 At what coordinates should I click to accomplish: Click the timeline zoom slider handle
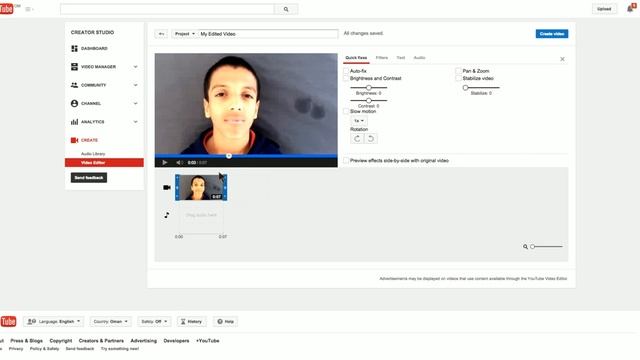[x=533, y=247]
